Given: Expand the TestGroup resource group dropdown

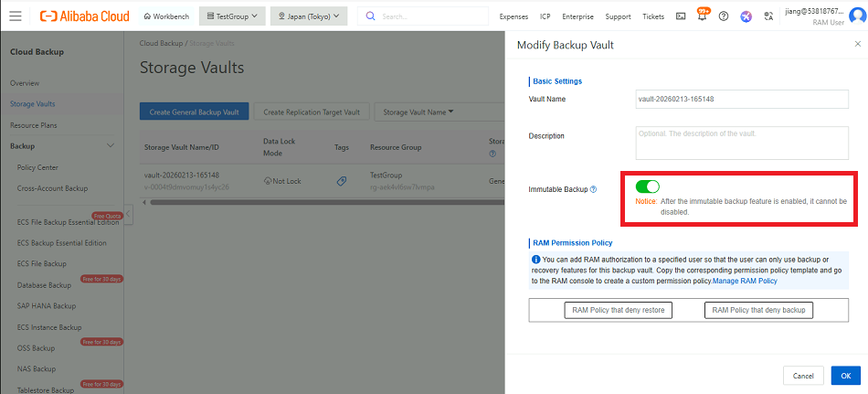Looking at the screenshot, I should tap(232, 16).
